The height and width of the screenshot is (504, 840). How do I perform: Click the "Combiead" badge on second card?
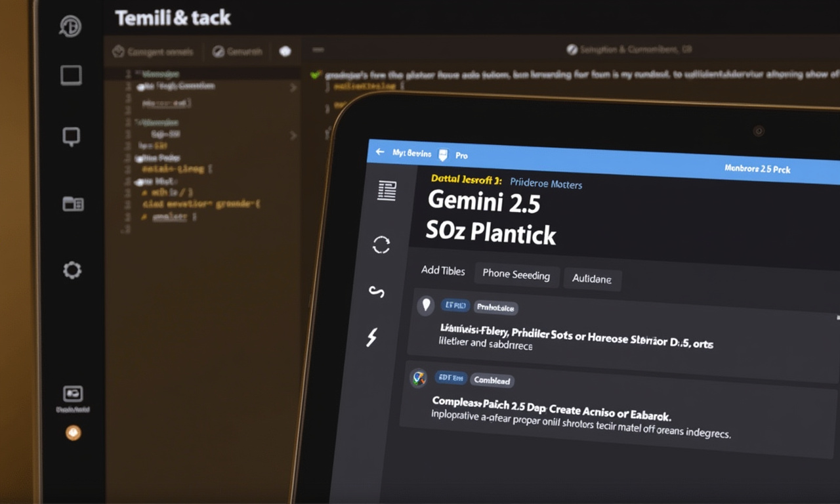pyautogui.click(x=492, y=381)
